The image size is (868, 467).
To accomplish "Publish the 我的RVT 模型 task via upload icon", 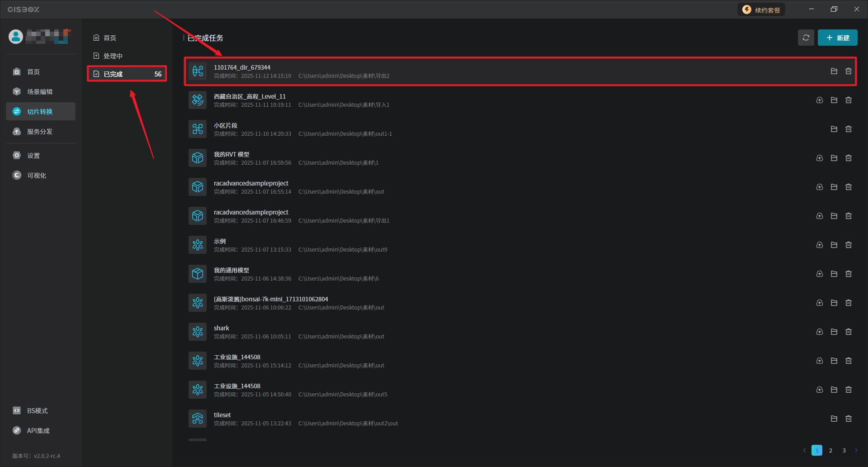I will point(819,158).
